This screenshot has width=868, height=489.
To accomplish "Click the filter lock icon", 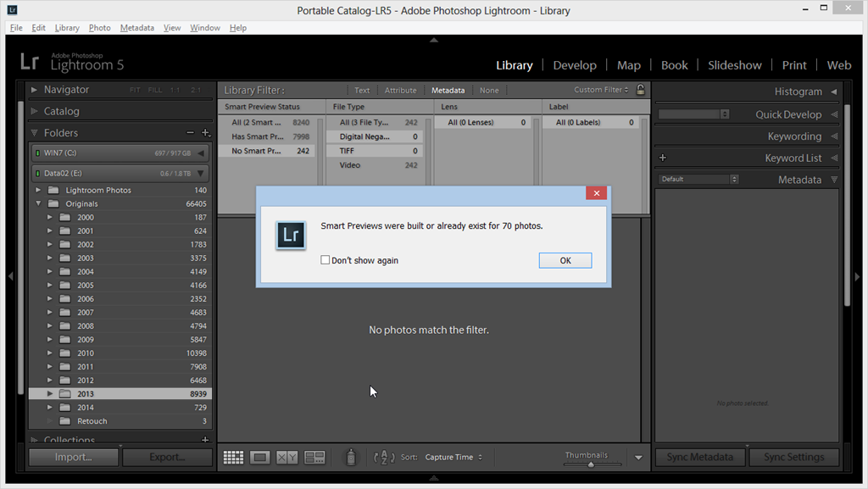I will (641, 90).
